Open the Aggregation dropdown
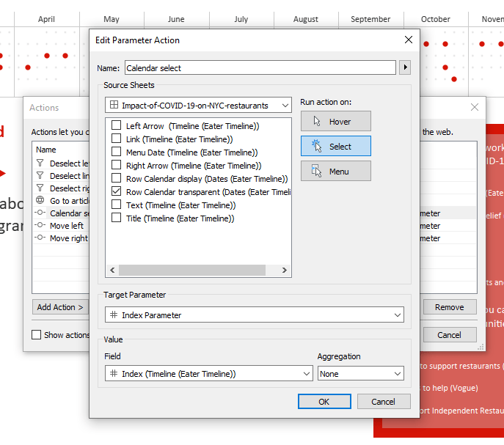The image size is (504, 445). click(360, 374)
